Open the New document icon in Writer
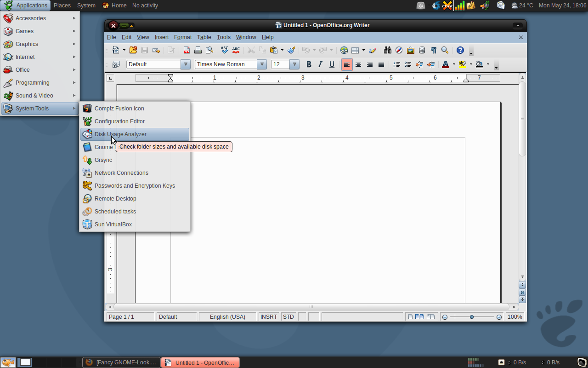The width and height of the screenshot is (588, 368). [x=116, y=50]
